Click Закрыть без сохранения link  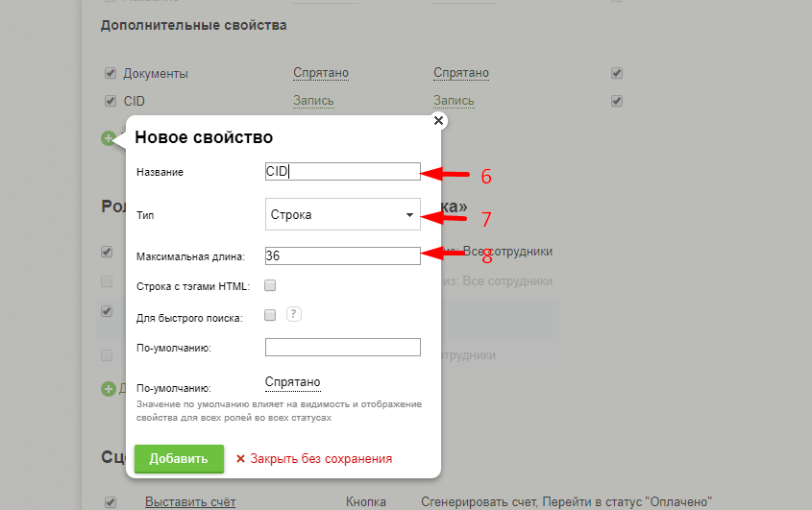click(x=321, y=459)
